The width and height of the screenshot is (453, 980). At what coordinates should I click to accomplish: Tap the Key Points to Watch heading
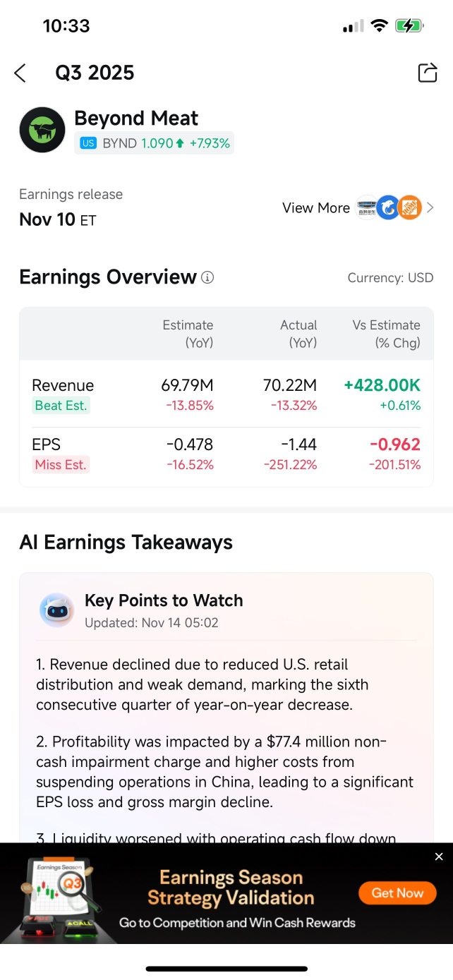[x=164, y=600]
